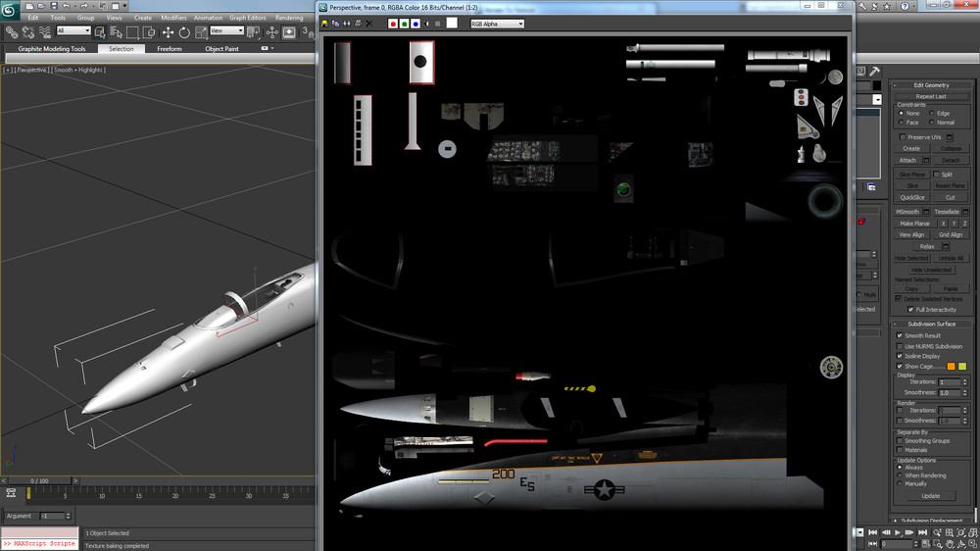Open the RGB Alpha channel dropdown

pyautogui.click(x=497, y=24)
